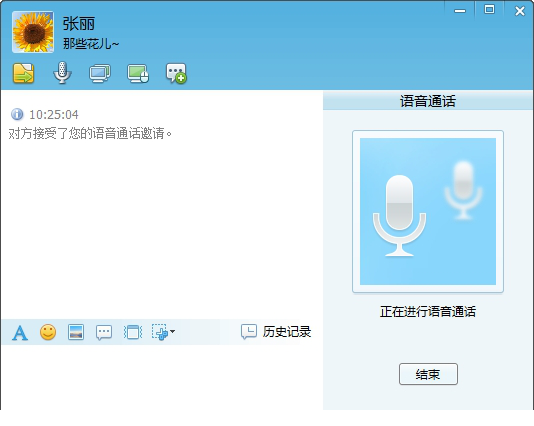
Task: Open the emoji smiley picker
Action: tap(48, 332)
